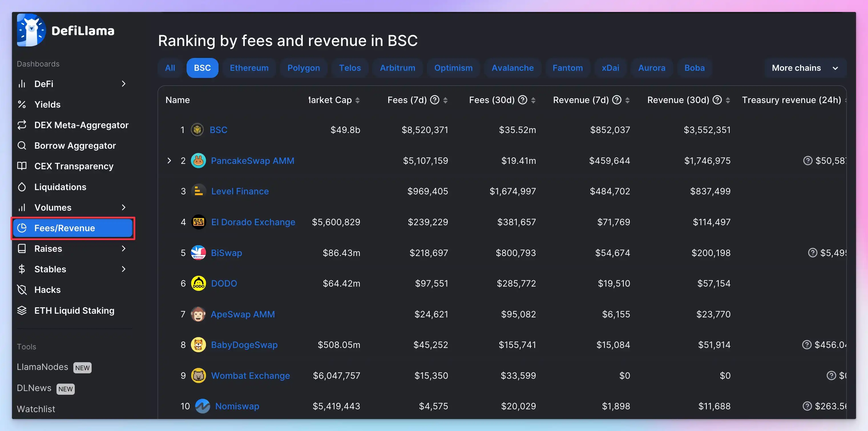Click help icon beside PancakeSwap treasury revenue

808,161
